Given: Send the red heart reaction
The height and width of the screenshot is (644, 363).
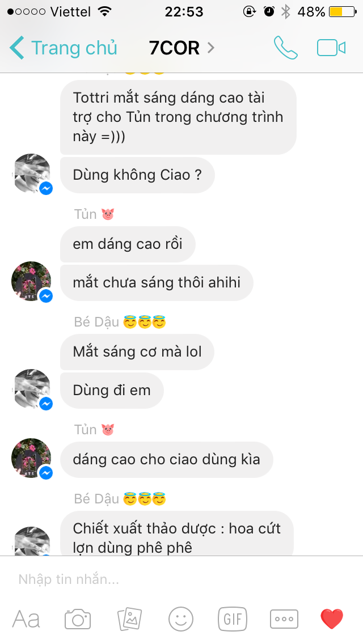Looking at the screenshot, I should 332,619.
